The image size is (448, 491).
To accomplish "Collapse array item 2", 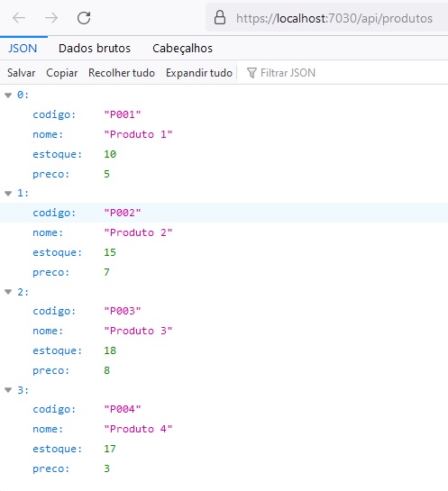I will (8, 292).
